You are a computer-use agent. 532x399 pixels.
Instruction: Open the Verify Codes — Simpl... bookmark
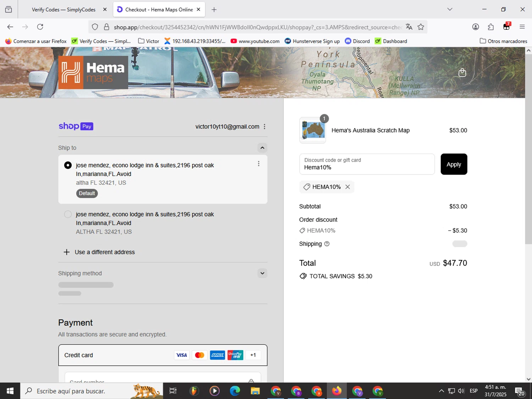(x=101, y=41)
